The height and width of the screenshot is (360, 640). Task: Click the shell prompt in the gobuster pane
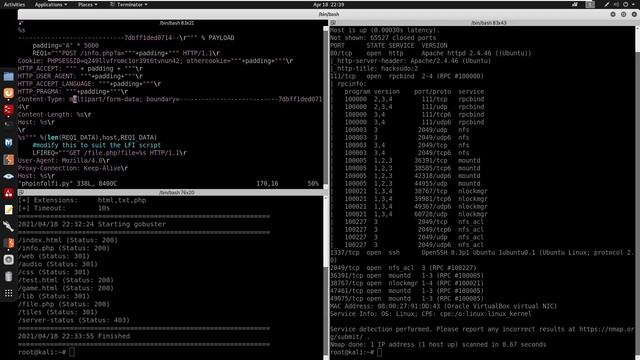point(46,352)
